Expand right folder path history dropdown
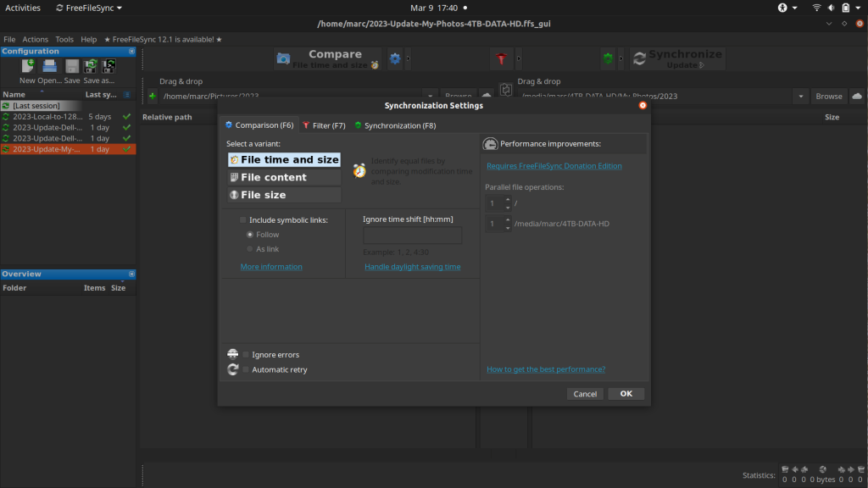This screenshot has height=488, width=868. (800, 97)
